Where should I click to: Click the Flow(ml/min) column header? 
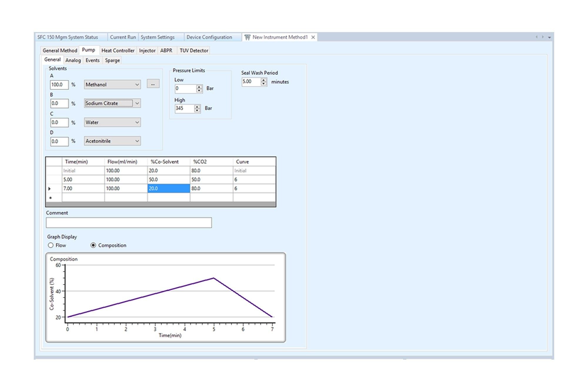pyautogui.click(x=126, y=162)
